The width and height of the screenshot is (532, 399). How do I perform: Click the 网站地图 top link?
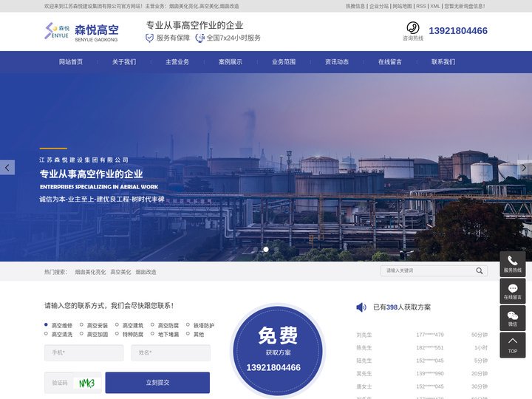(x=403, y=6)
